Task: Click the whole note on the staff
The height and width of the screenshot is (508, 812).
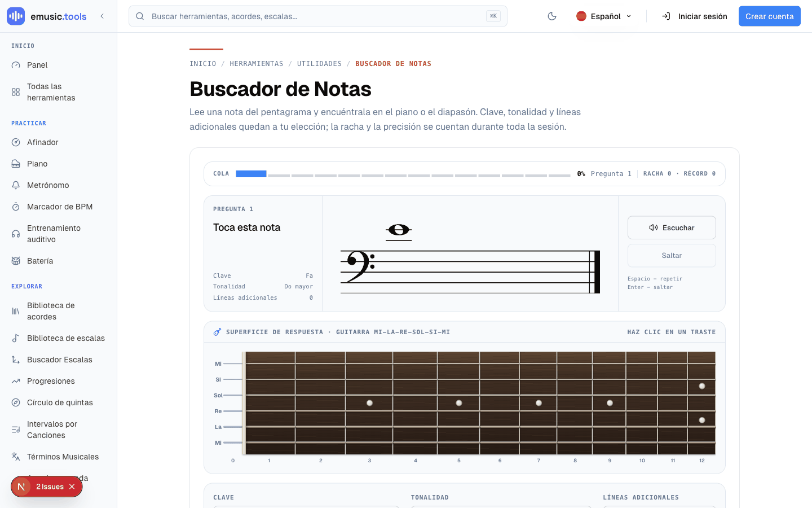Action: [x=399, y=230]
